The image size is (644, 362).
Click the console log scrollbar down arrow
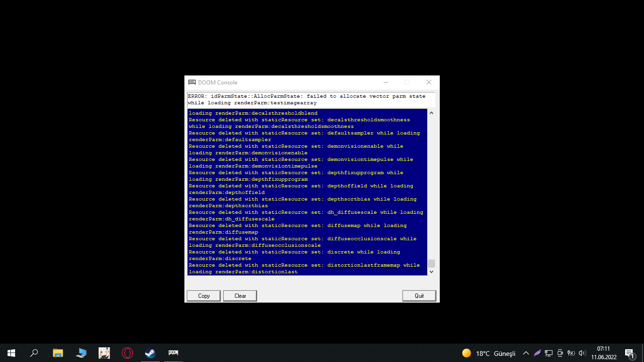(x=431, y=272)
